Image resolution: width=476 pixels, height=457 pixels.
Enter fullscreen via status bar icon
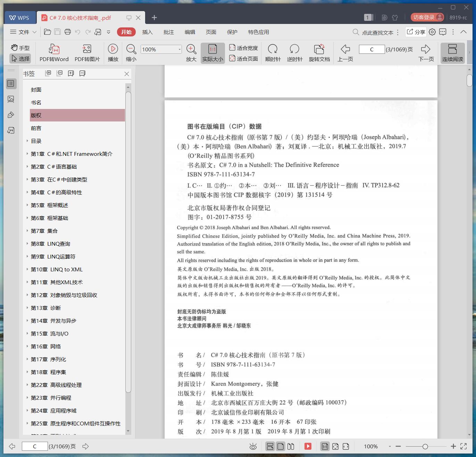point(464,446)
